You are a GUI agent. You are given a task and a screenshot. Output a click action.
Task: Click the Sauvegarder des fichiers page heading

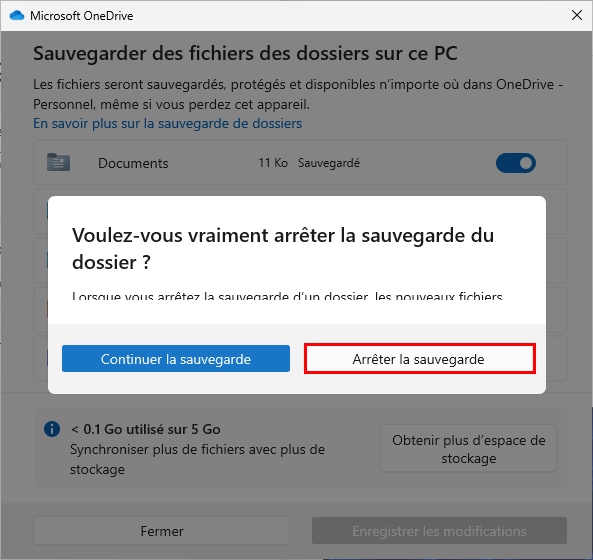pyautogui.click(x=245, y=53)
